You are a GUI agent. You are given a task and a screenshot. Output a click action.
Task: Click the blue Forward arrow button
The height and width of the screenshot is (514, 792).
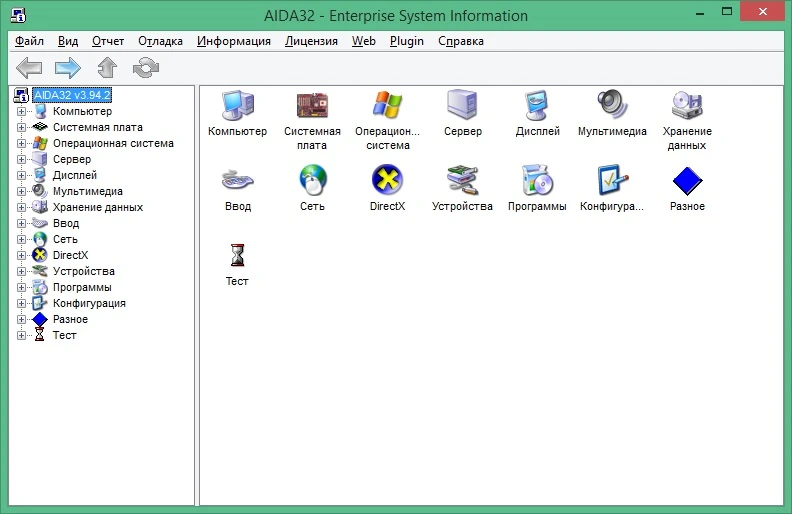(68, 68)
